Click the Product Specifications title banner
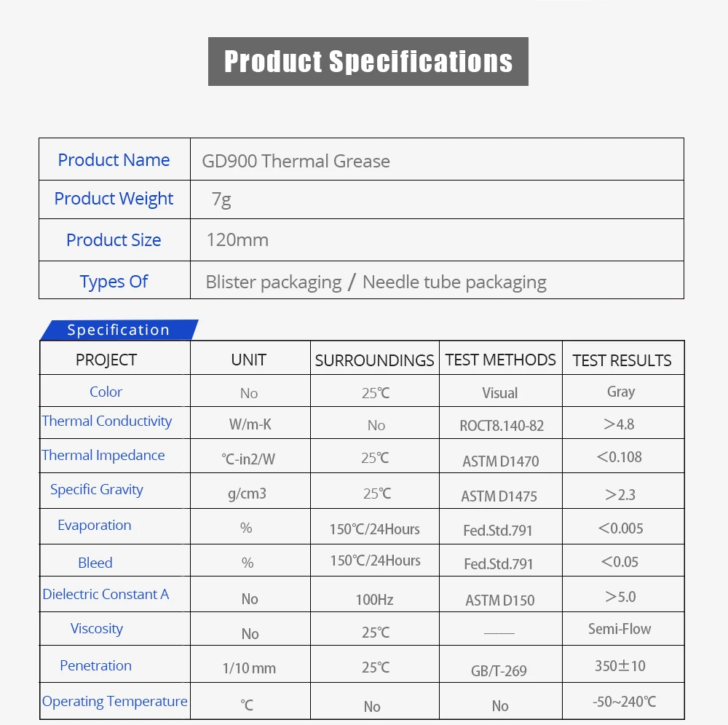 [368, 61]
